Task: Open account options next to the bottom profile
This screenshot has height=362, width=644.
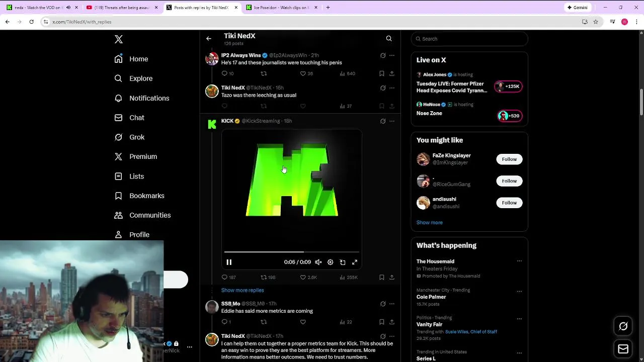Action: pos(190,347)
